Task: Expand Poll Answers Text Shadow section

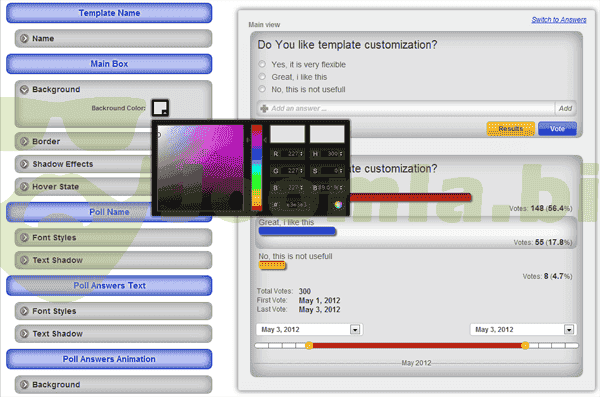Action: click(113, 333)
